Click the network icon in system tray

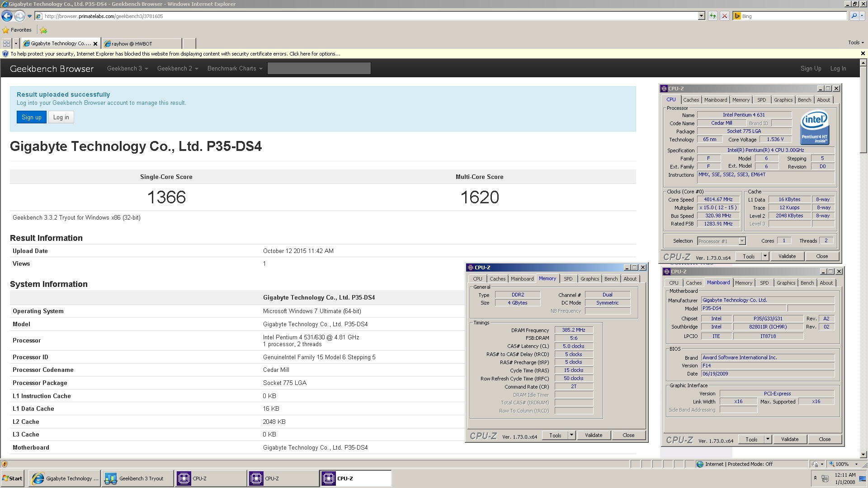(x=825, y=479)
